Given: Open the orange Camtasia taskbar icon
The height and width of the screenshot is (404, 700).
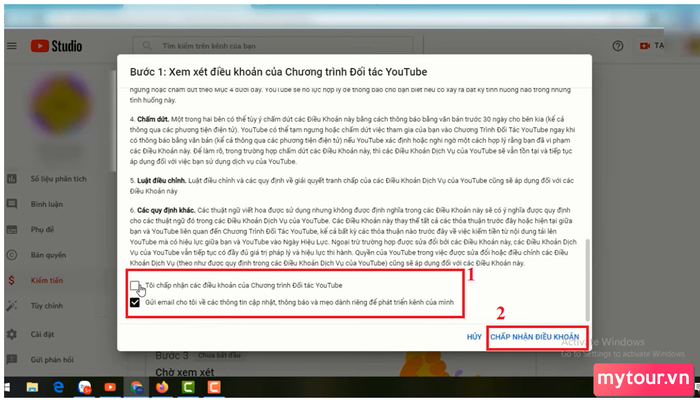Looking at the screenshot, I should pos(214,387).
